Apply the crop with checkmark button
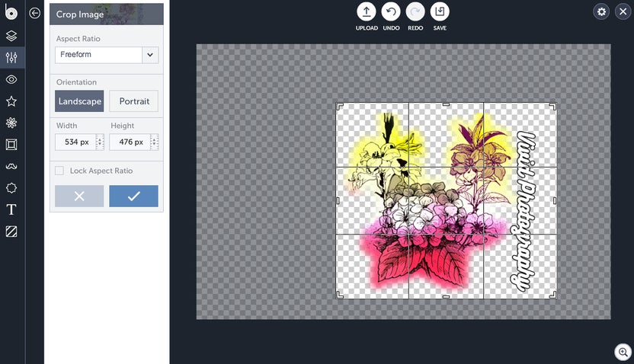The width and height of the screenshot is (634, 364). tap(134, 196)
